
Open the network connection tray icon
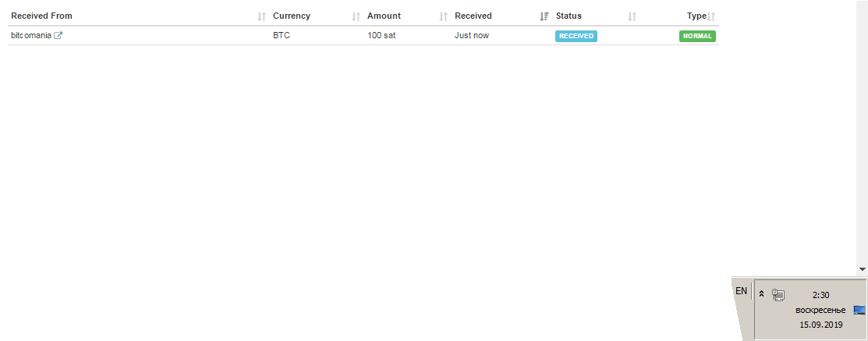(x=778, y=295)
